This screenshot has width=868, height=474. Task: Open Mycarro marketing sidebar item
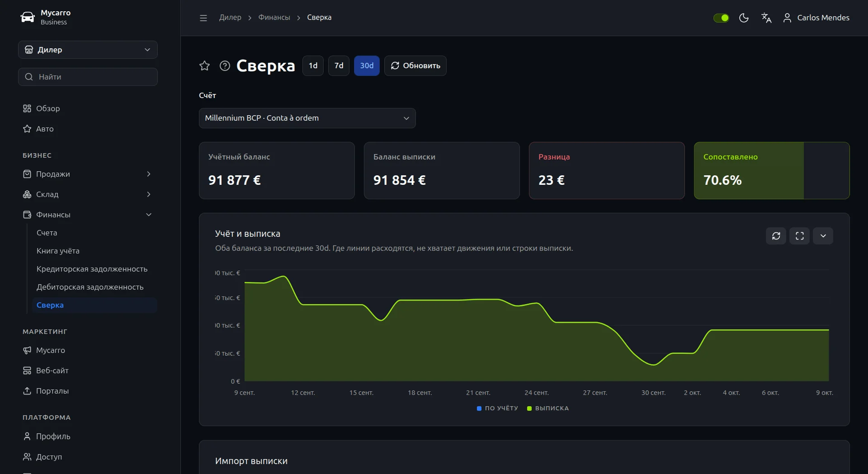pos(88,350)
